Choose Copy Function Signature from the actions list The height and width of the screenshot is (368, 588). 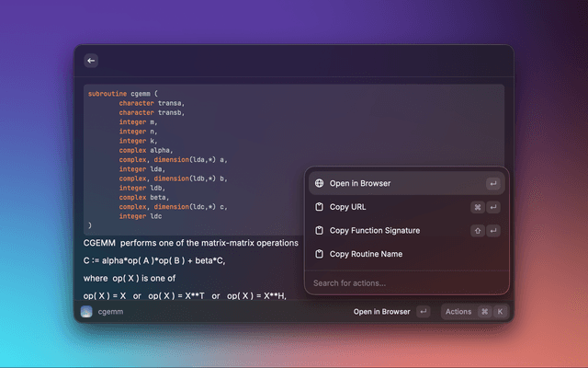[x=375, y=231]
